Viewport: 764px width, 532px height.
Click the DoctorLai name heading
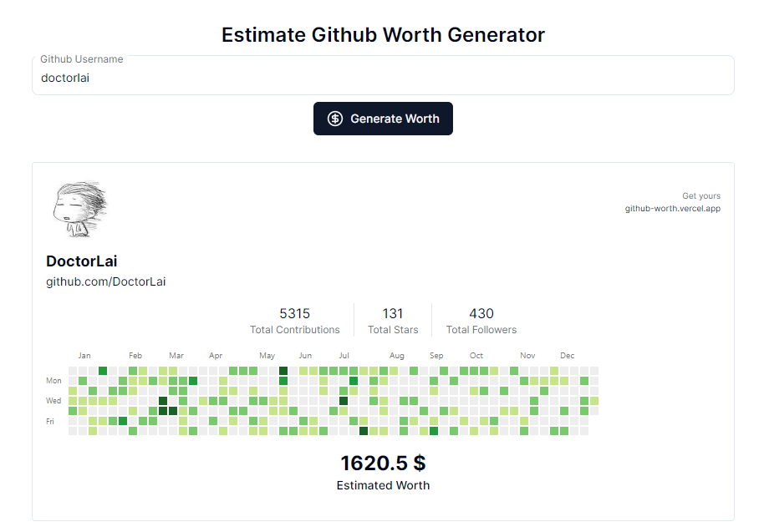tap(82, 261)
